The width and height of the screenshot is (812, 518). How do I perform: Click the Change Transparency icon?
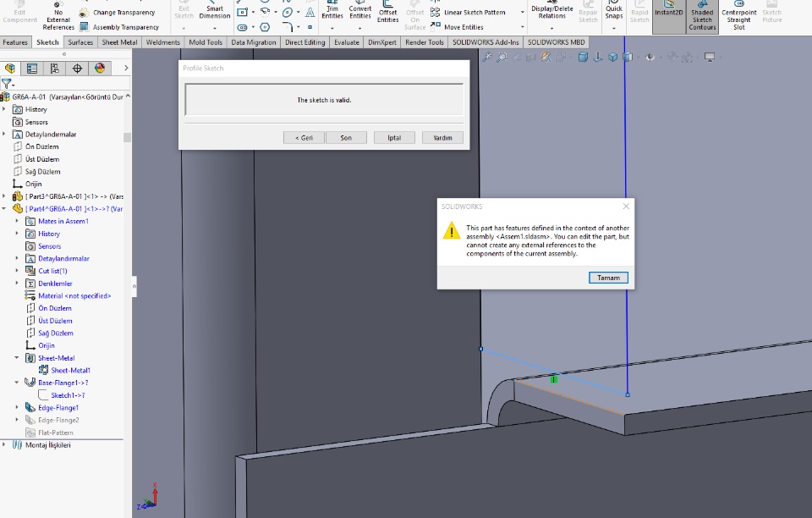pyautogui.click(x=84, y=13)
